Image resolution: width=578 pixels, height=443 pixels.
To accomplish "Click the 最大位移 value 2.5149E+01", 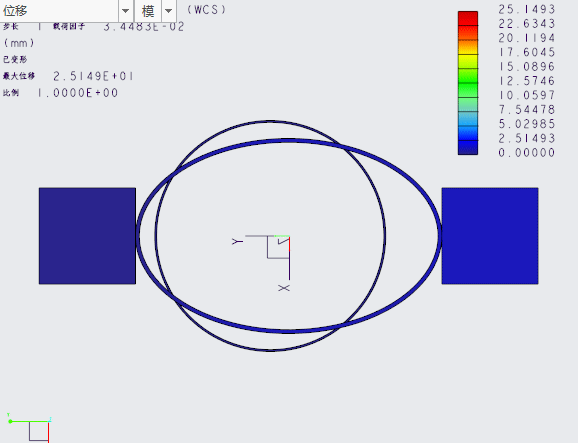I will click(93, 76).
